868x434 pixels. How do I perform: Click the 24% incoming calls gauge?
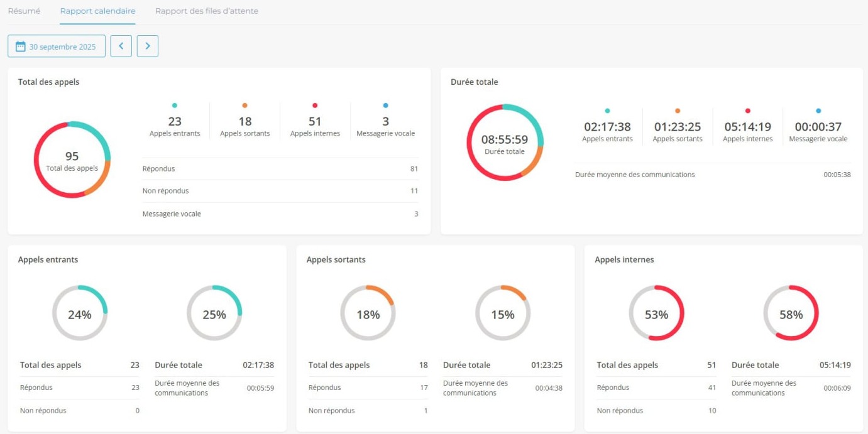(80, 313)
